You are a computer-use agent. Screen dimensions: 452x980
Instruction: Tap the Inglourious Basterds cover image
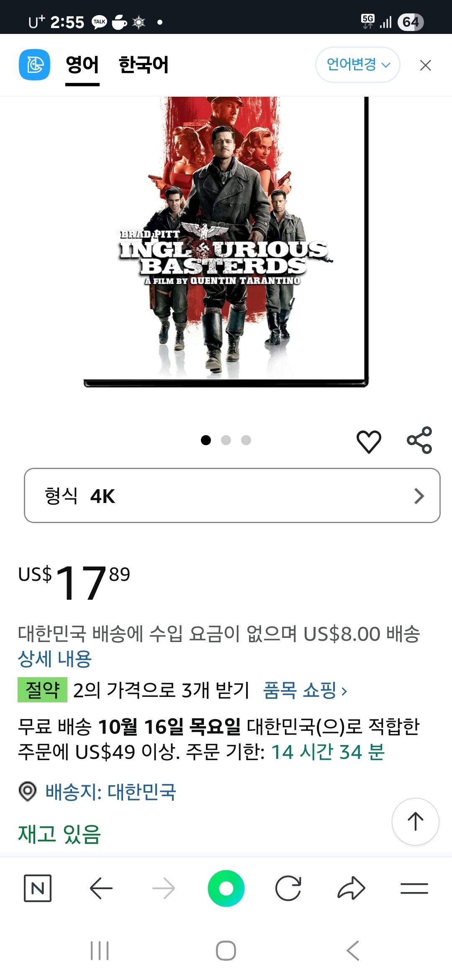(226, 242)
